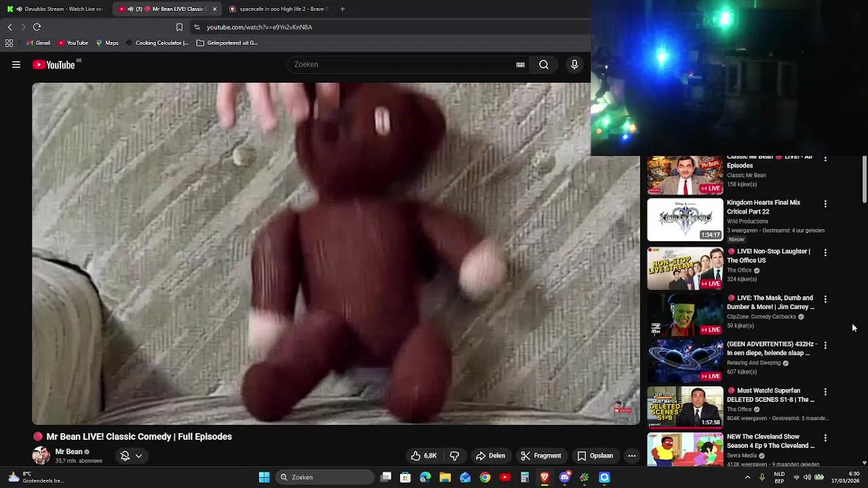Open weather widget showing 8°C

pyautogui.click(x=35, y=477)
